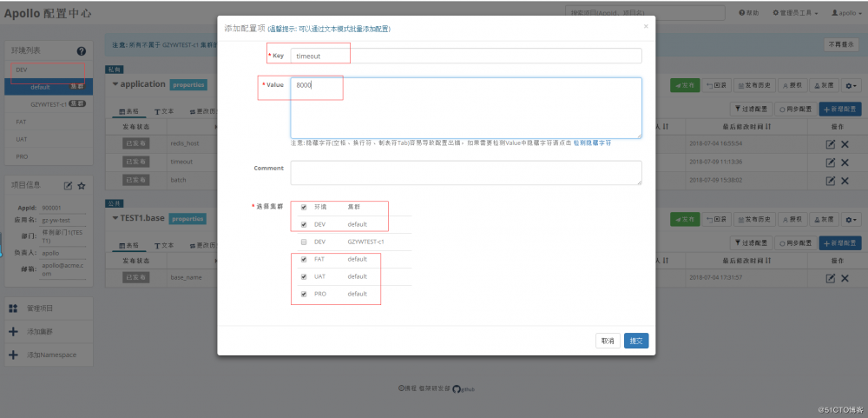Check the select-all 环境 集群 header checkbox
The width and height of the screenshot is (868, 418).
click(x=303, y=207)
